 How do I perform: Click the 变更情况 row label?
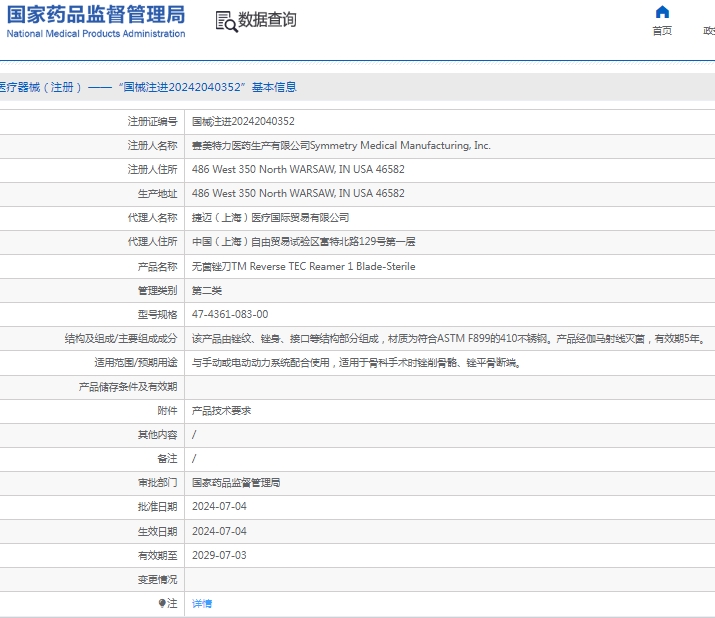click(x=157, y=579)
